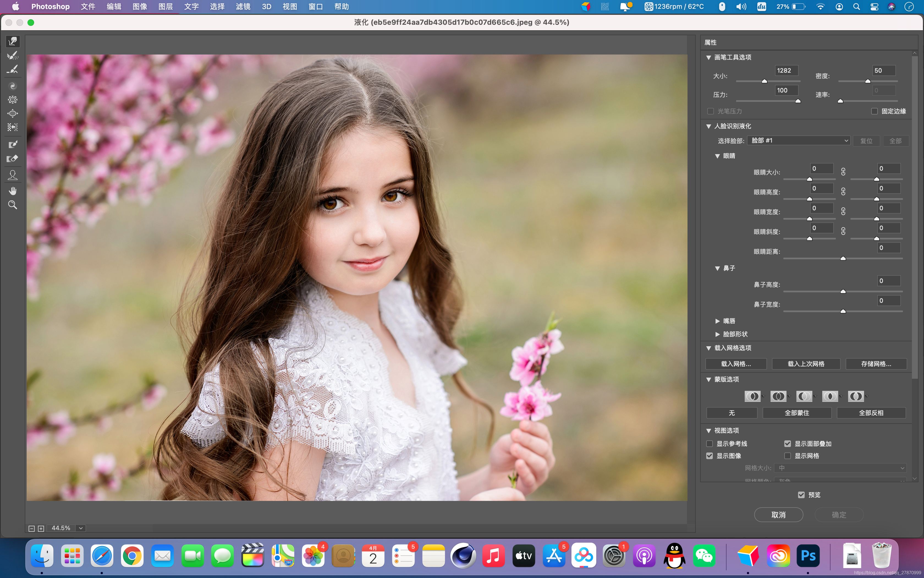Collapse the 鼻子 subsection
The height and width of the screenshot is (578, 924).
[717, 268]
